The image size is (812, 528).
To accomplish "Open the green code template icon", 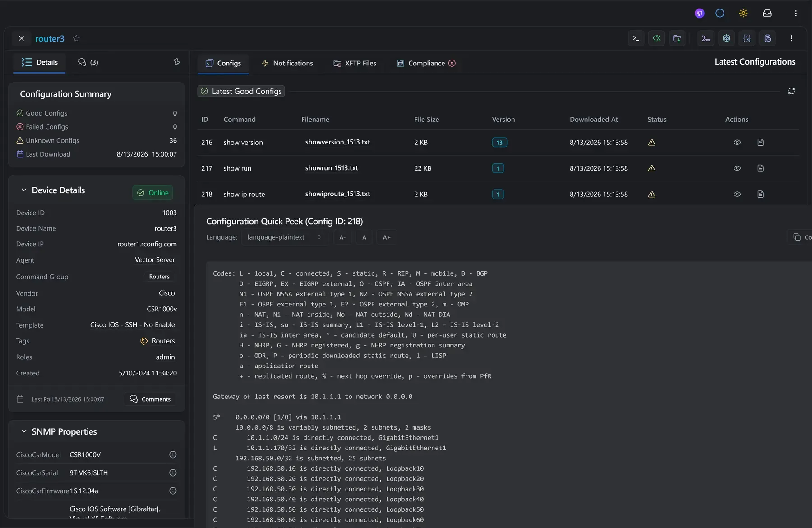I will [x=657, y=38].
